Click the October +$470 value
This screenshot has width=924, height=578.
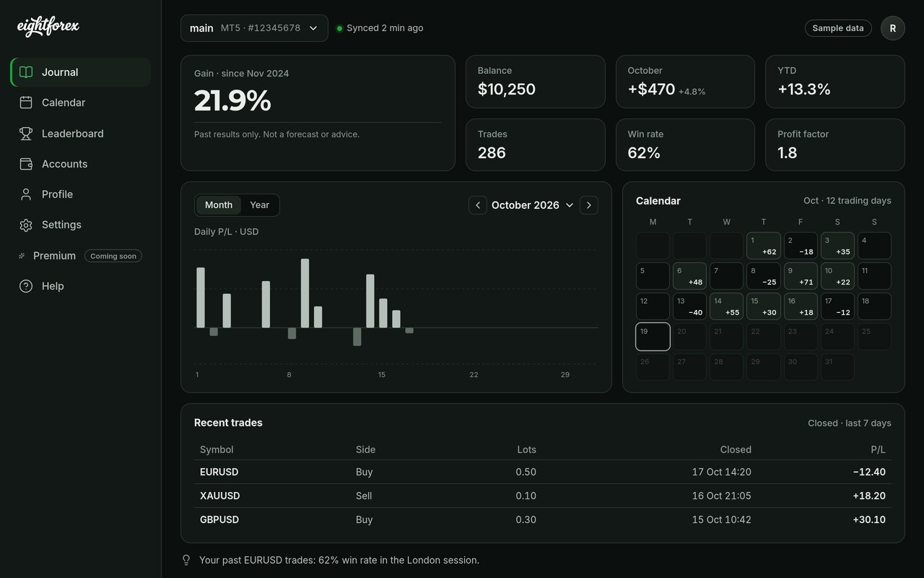(x=651, y=90)
